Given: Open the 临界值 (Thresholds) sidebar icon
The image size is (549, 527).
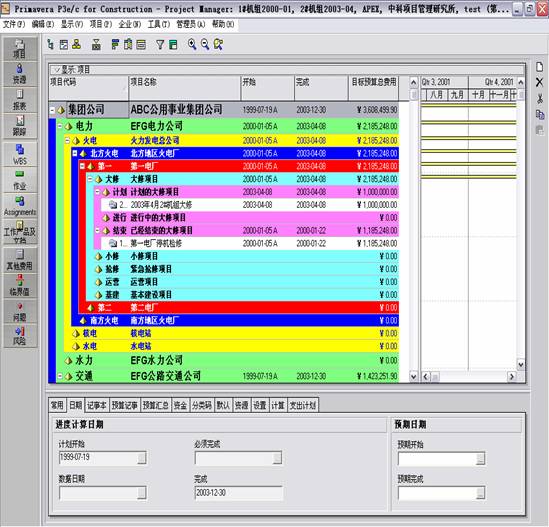Looking at the screenshot, I should 20,286.
